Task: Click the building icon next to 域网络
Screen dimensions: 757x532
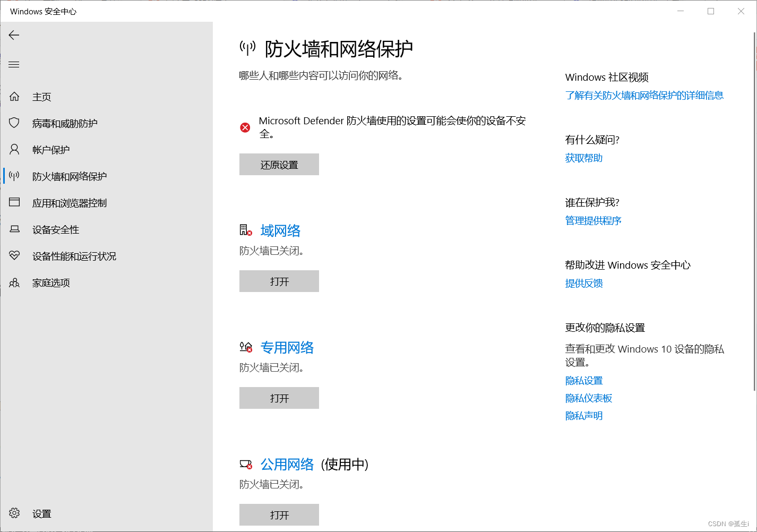Action: coord(245,230)
